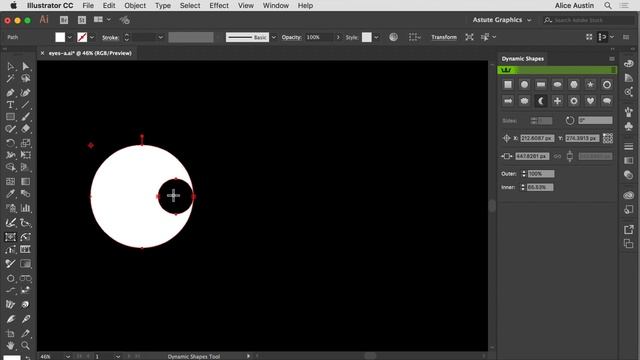Select the Paintbrush tool
The height and width of the screenshot is (360, 640).
(26, 117)
